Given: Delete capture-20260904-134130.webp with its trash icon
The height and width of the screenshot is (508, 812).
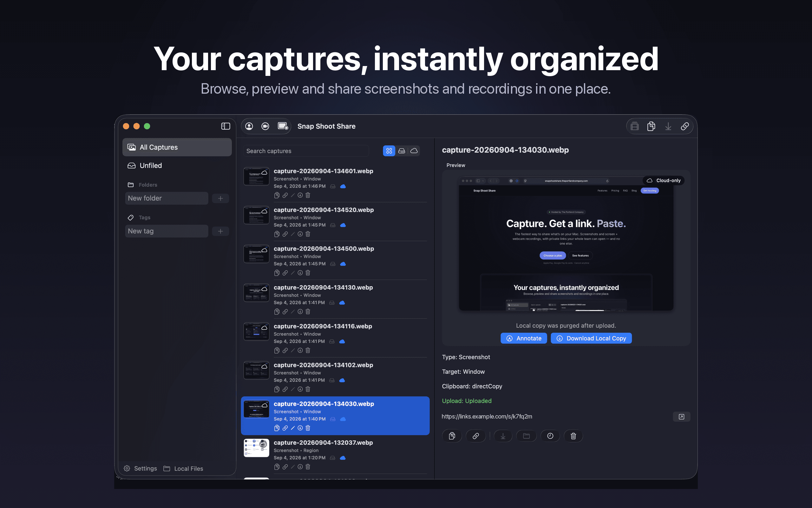Looking at the screenshot, I should 308,312.
